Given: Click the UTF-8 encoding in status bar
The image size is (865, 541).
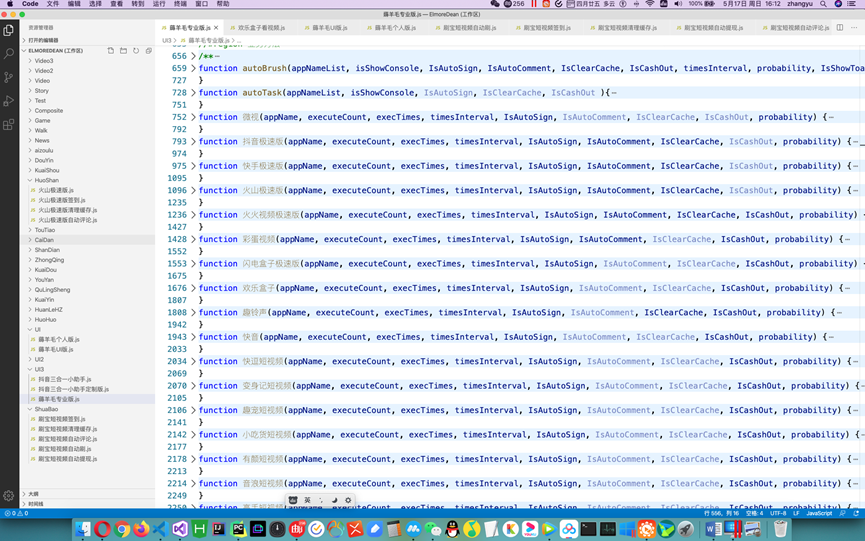Looking at the screenshot, I should coord(778,513).
